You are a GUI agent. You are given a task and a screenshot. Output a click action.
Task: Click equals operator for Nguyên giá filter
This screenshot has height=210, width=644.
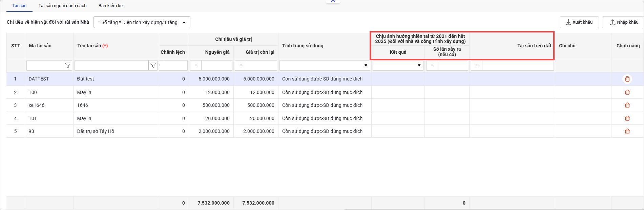pyautogui.click(x=196, y=65)
